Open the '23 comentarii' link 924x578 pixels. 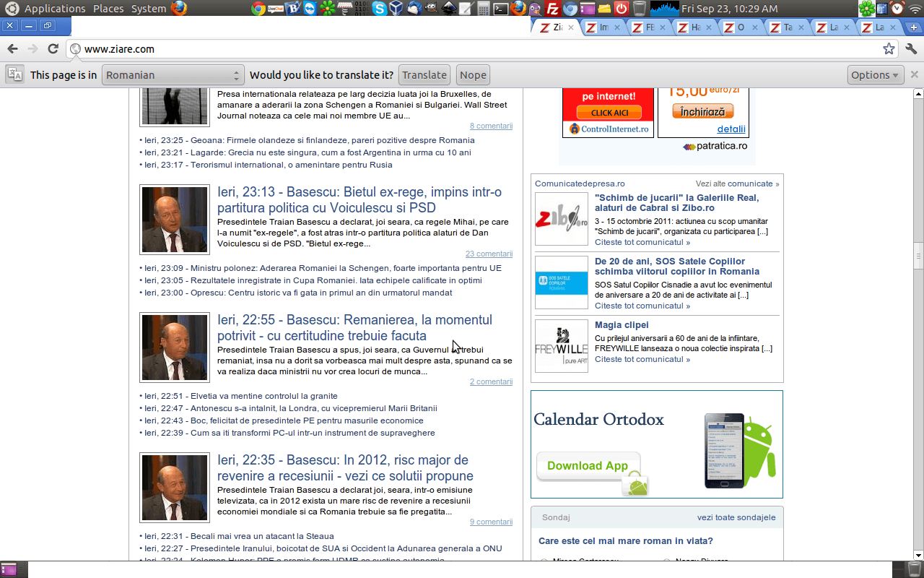click(x=489, y=254)
